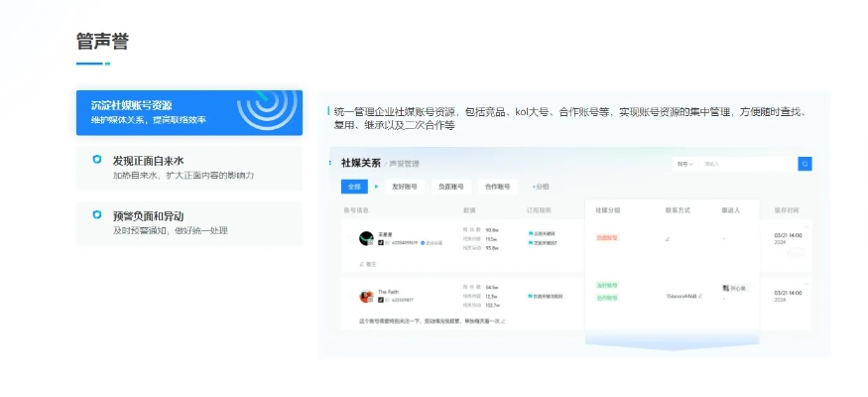The image size is (868, 397).
Task: Select the 发现正面自来水 feature card
Action: coord(189,167)
